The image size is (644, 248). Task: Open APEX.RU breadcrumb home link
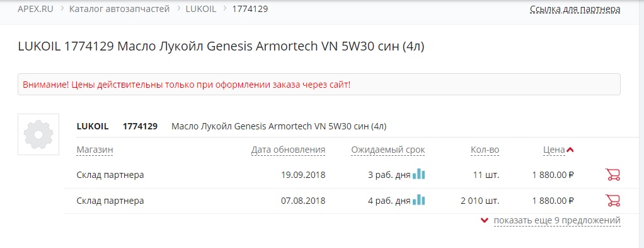(x=35, y=9)
